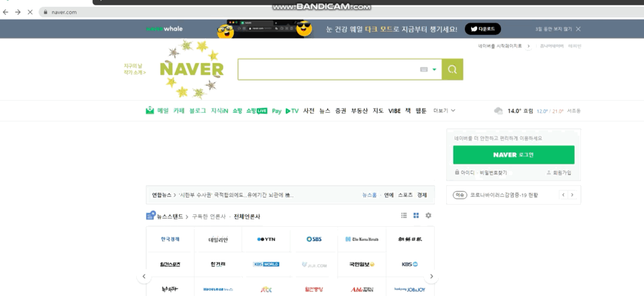
Task: Go back in browser history
Action: (5, 12)
